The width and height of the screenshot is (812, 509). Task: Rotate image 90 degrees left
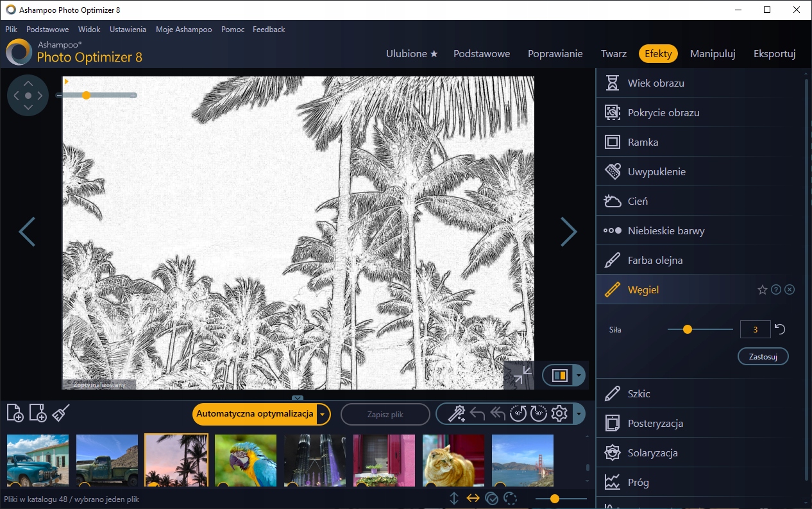[518, 414]
